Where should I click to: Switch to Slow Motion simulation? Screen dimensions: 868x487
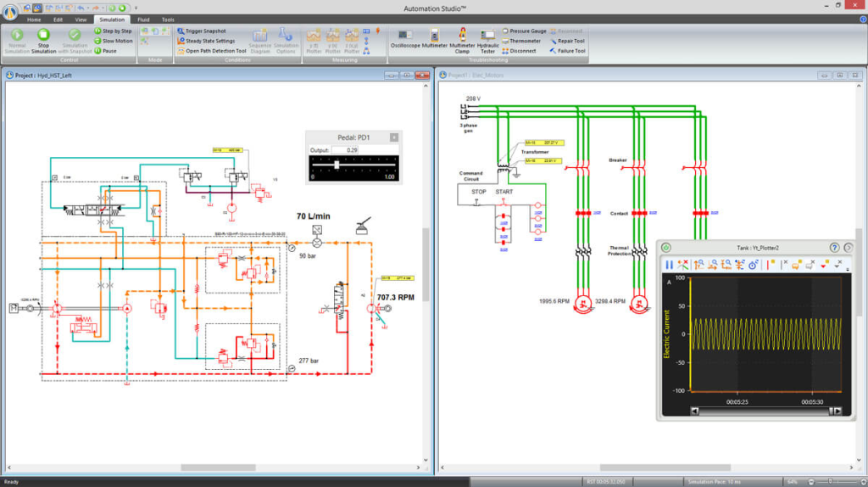coord(114,41)
